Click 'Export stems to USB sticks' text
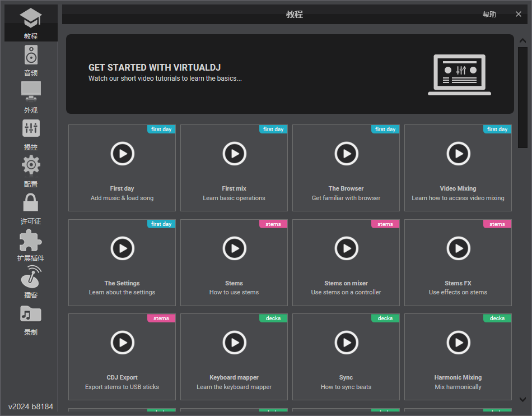 [122, 387]
